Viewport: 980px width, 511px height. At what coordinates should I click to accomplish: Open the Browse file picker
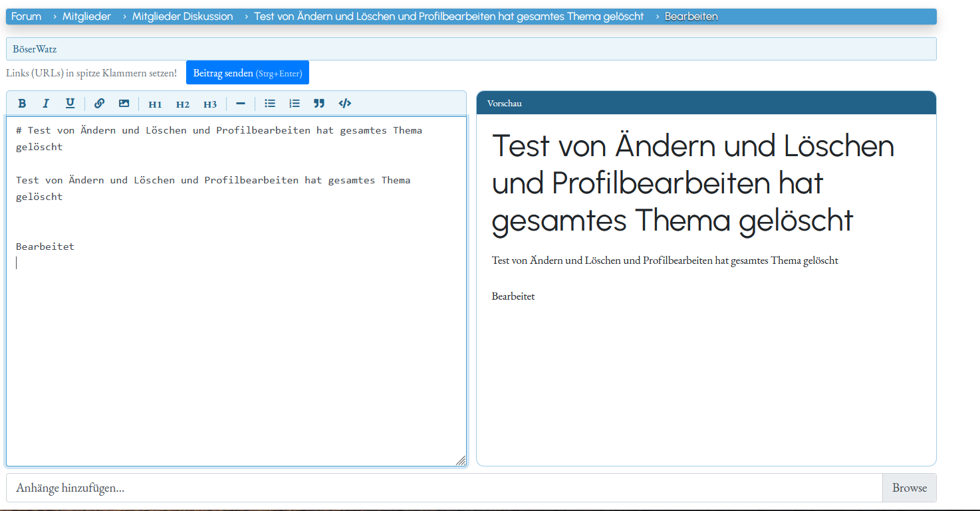(x=909, y=488)
